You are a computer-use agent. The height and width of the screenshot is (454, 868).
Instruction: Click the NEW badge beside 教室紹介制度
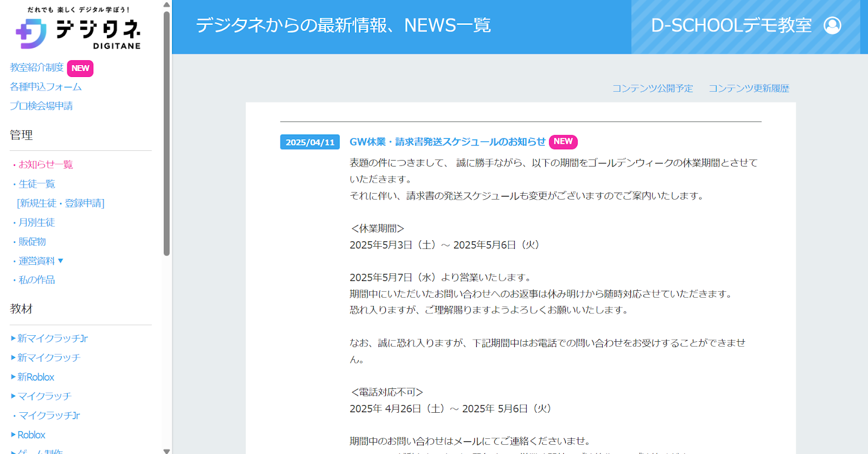pos(80,68)
